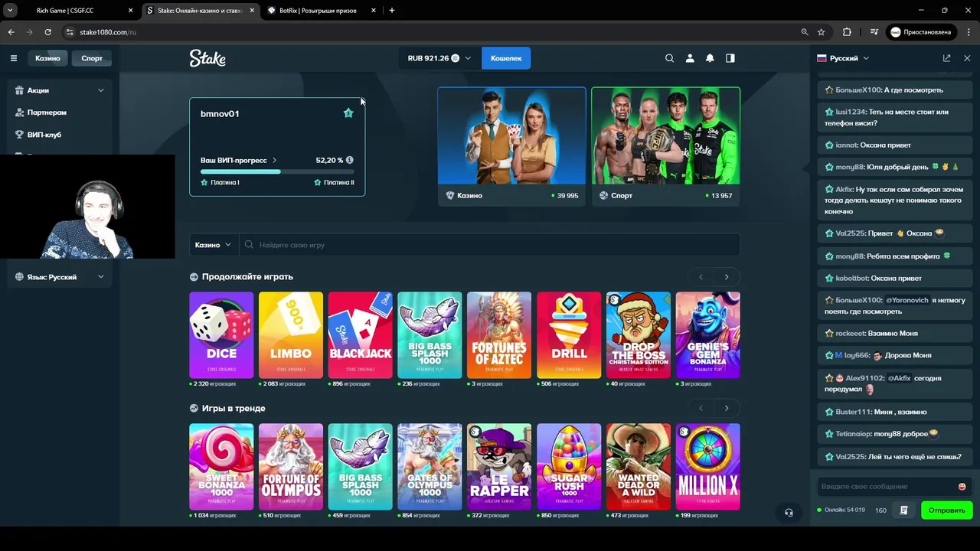Open Le Rapper game tile
Screen dimensions: 980x551
tap(499, 467)
